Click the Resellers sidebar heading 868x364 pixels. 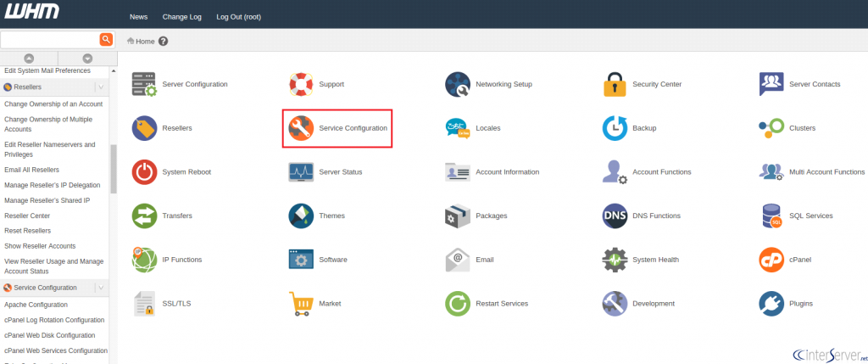pos(28,87)
